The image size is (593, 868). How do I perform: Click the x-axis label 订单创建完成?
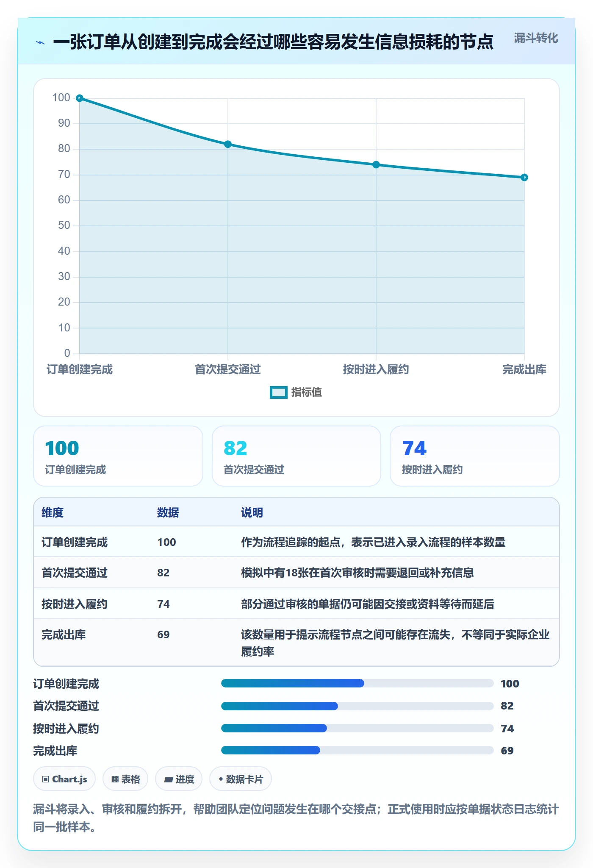click(80, 370)
